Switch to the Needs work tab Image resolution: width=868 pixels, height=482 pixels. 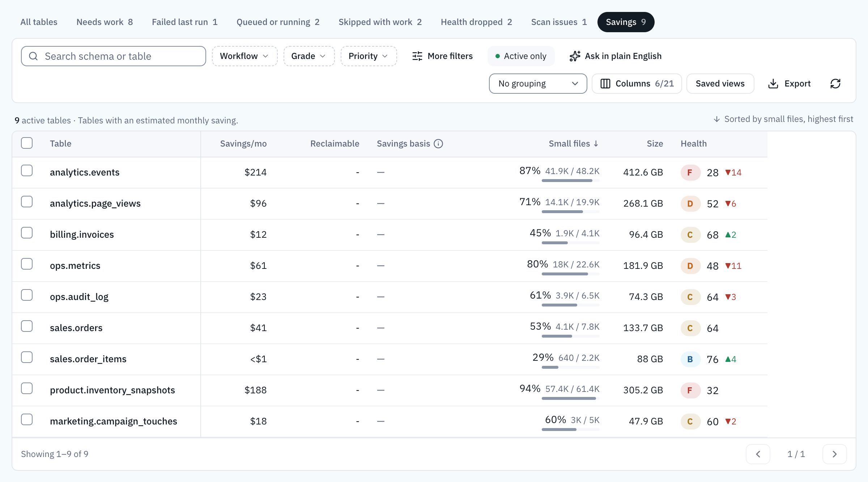tap(105, 22)
